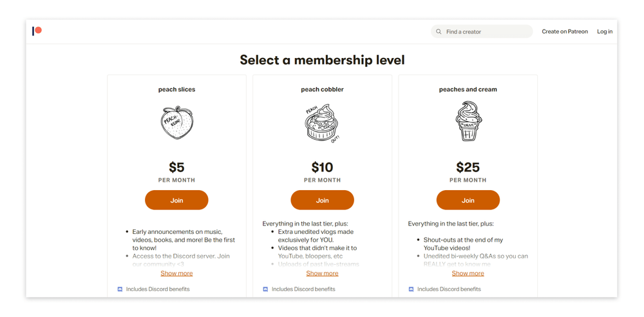Click the peaches and cream illustration
The width and height of the screenshot is (644, 317).
click(x=468, y=121)
